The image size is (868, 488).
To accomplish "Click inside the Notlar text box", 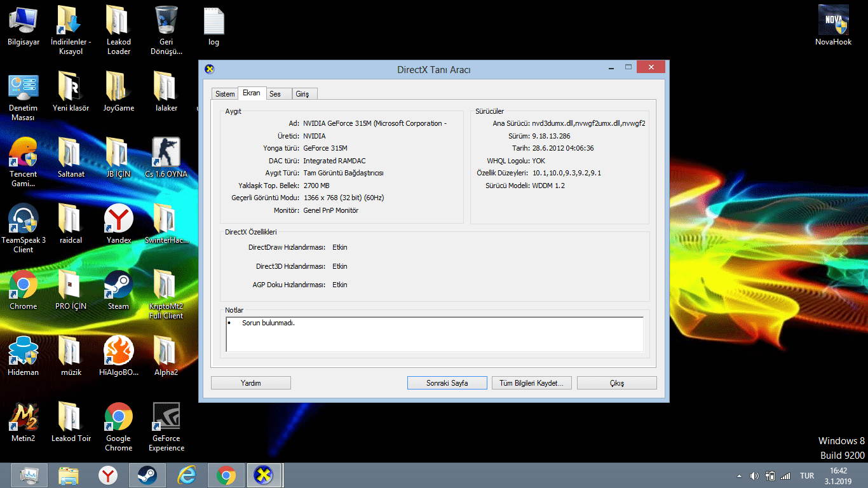I will coord(435,334).
